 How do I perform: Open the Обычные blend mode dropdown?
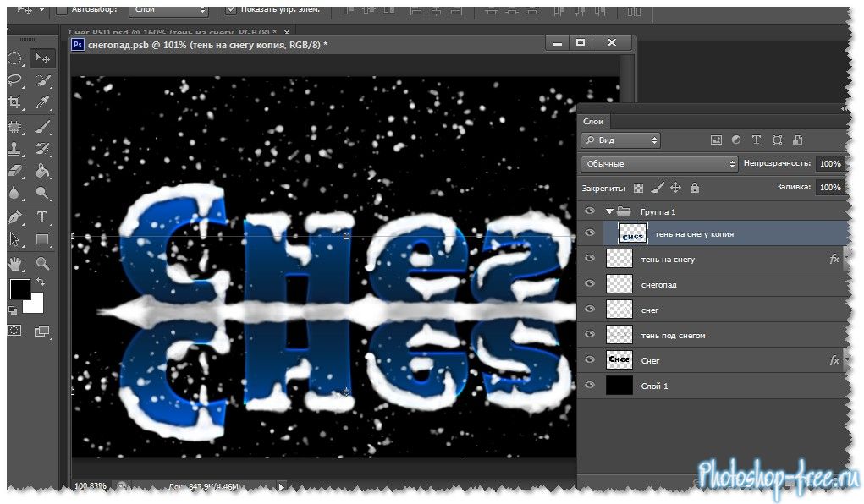(659, 164)
